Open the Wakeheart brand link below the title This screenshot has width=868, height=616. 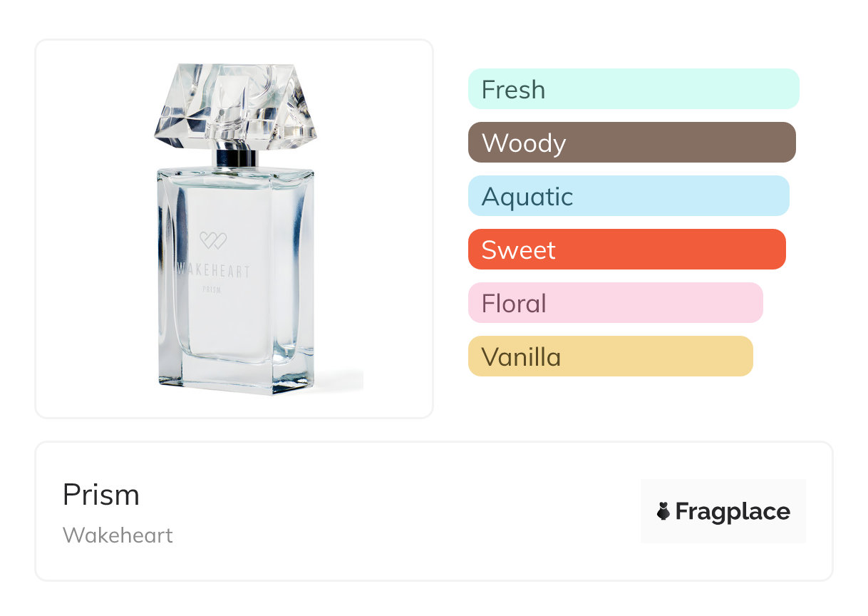point(118,535)
